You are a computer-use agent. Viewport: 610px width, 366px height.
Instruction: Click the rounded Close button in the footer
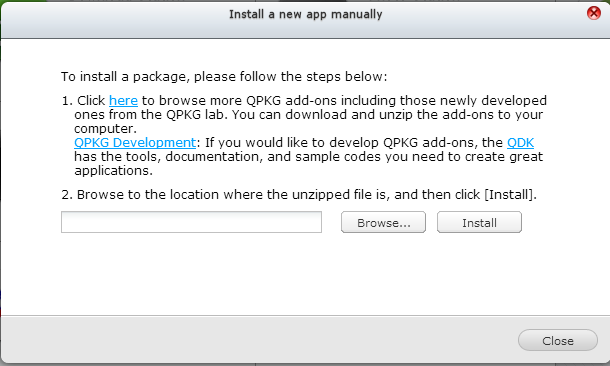pyautogui.click(x=558, y=340)
